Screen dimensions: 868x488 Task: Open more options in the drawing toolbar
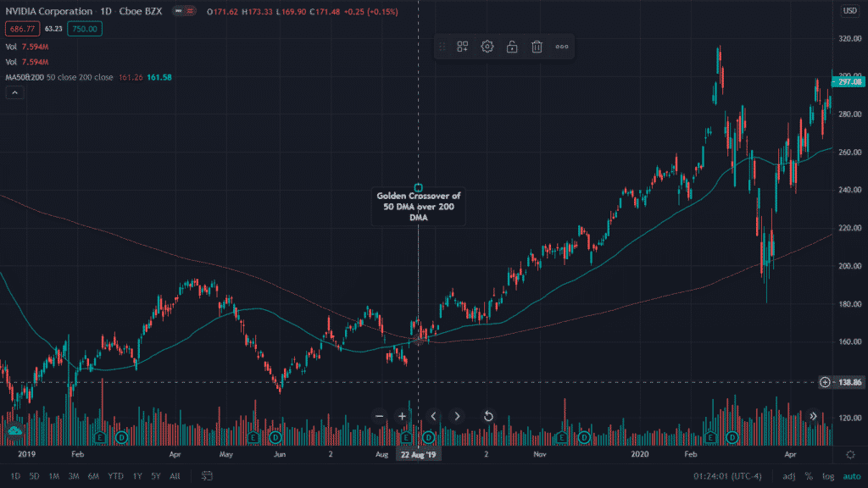click(x=561, y=47)
